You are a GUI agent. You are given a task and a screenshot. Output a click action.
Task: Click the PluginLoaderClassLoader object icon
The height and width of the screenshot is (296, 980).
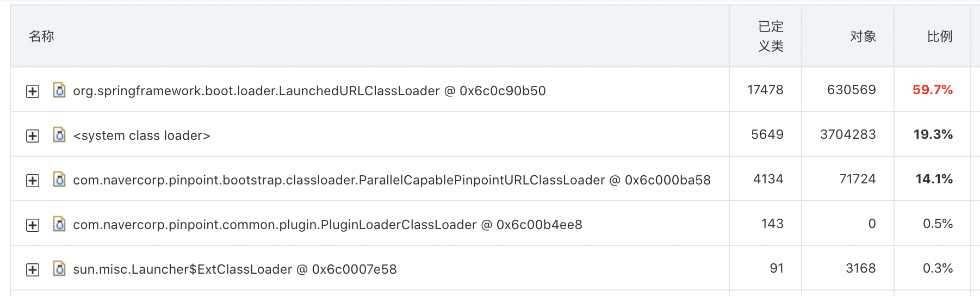point(59,224)
